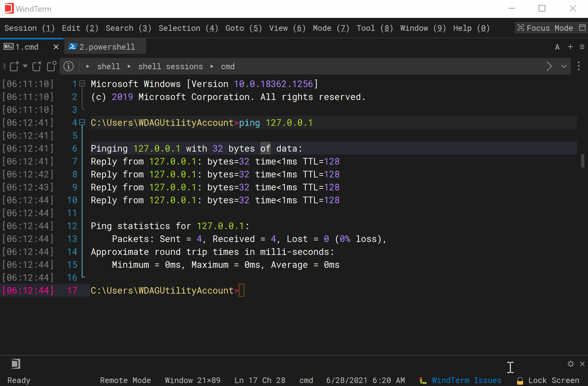Viewport: 588px width, 386px height.
Task: Click the highlighted word 'of' on line 6
Action: point(266,149)
